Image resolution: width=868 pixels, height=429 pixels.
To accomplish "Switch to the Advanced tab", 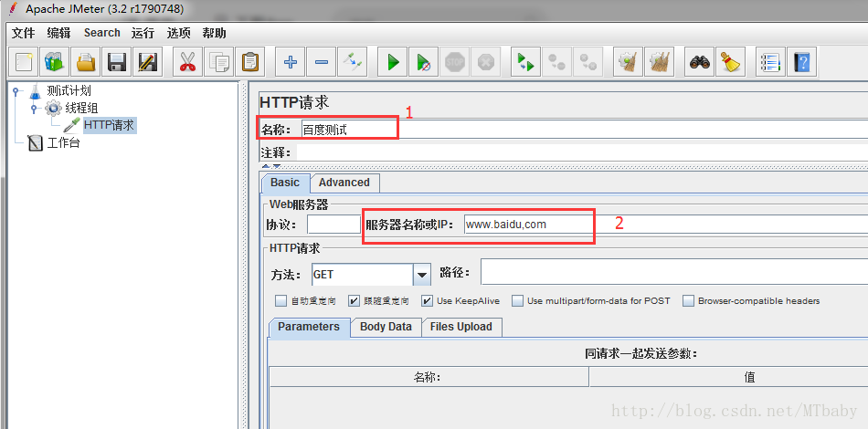I will 344,183.
